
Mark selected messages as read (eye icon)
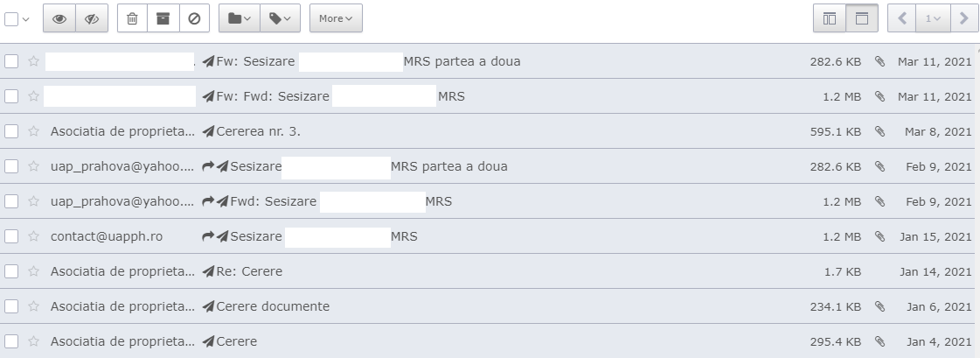click(60, 18)
